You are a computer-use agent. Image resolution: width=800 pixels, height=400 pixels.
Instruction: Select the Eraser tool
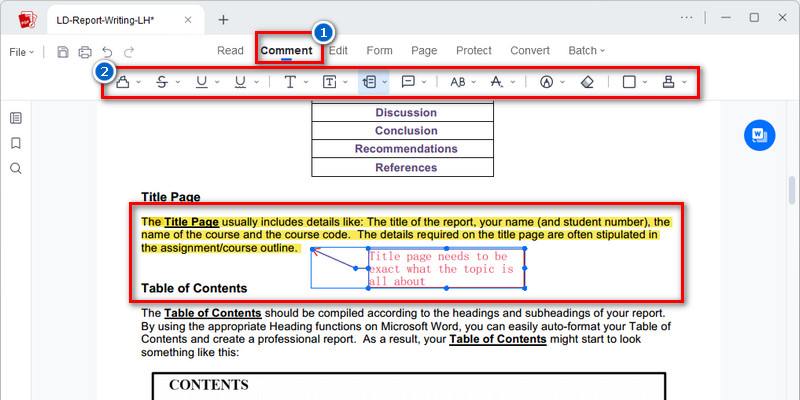tap(587, 82)
